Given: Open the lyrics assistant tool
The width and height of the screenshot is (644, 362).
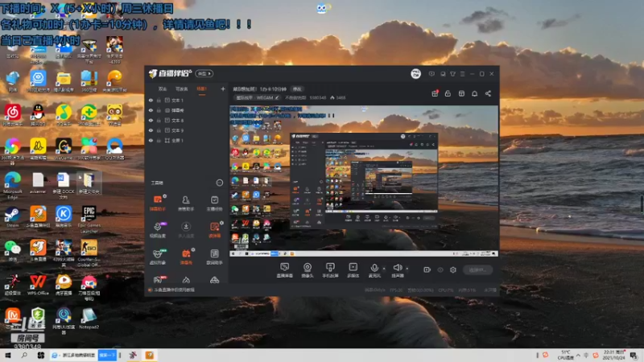Looking at the screenshot, I should click(x=214, y=257).
